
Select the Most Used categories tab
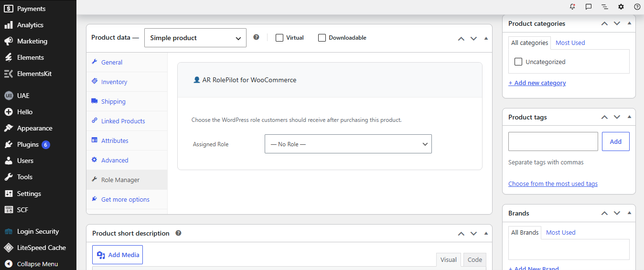click(570, 43)
